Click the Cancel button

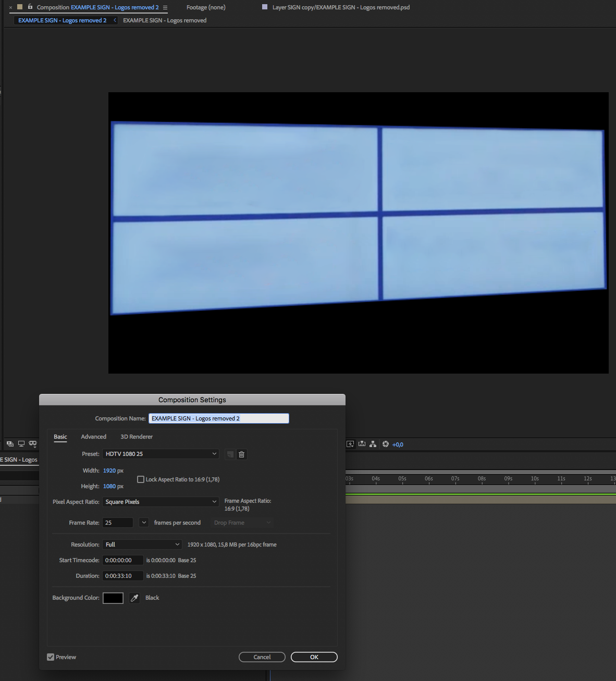pyautogui.click(x=262, y=657)
